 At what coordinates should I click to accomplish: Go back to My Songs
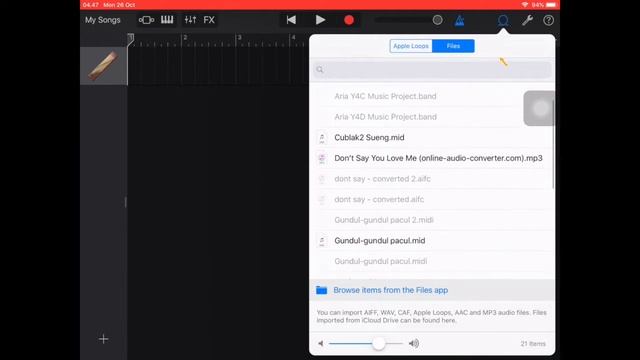coord(102,20)
